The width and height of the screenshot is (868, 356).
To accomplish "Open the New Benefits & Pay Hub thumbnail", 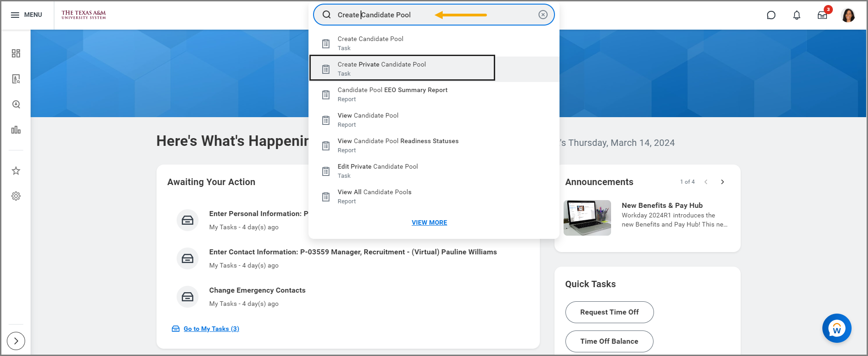I will (587, 218).
